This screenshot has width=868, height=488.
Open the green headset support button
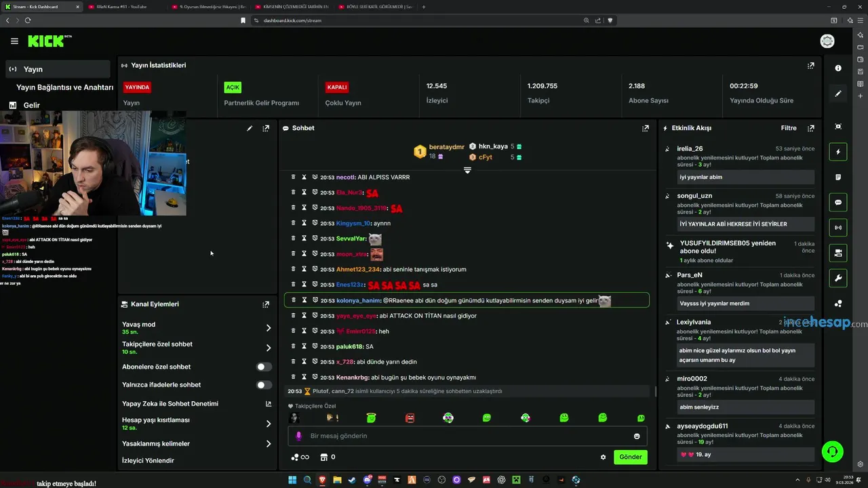(x=832, y=451)
